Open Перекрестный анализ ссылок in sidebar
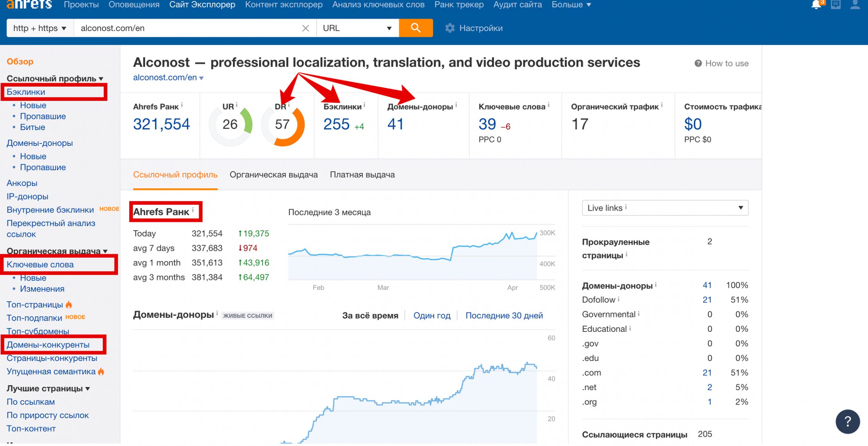 [51, 229]
